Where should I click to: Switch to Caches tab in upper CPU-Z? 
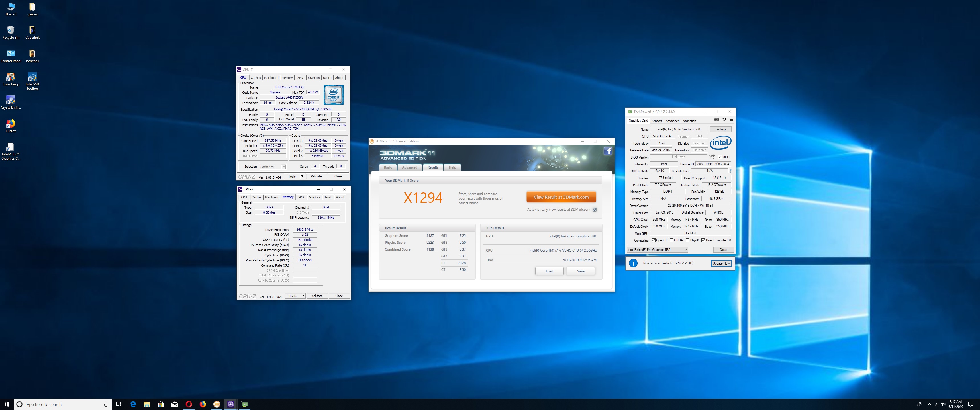point(256,78)
